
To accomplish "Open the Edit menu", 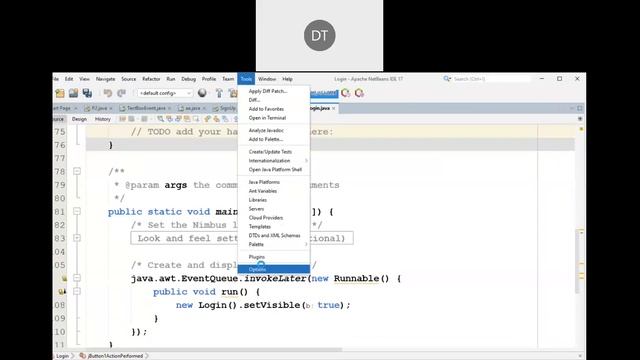I will pyautogui.click(x=69, y=79).
